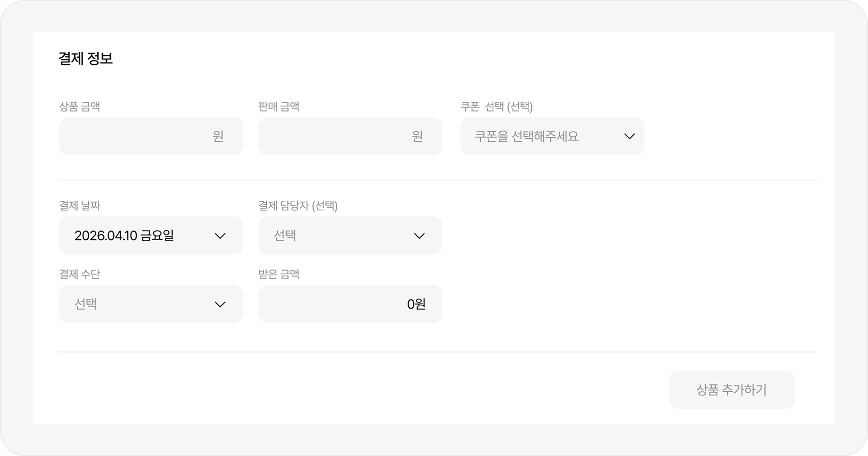Click the chevron arrow in the coupon dropdown
868x456 pixels.
(629, 136)
